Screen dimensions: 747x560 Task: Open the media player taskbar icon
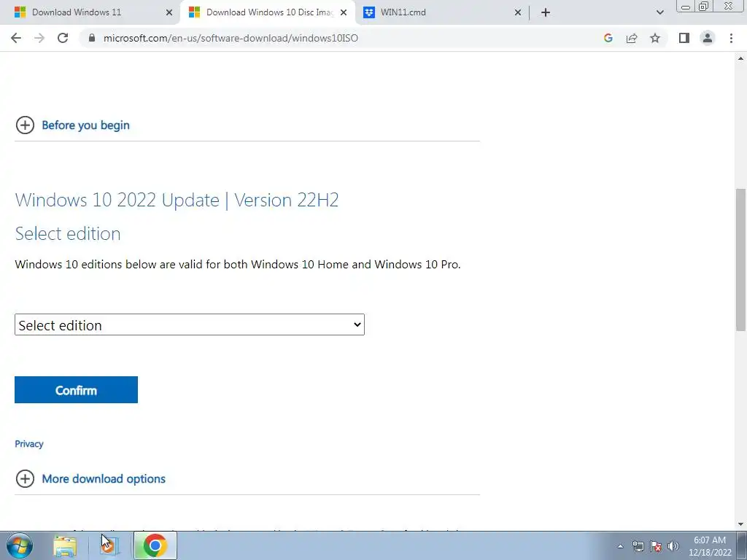click(x=109, y=545)
